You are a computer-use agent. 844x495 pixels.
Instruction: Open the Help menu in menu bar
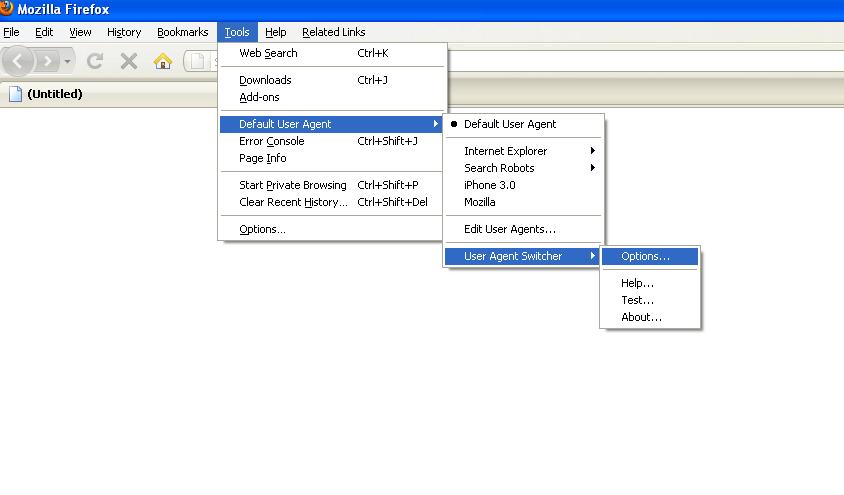pos(276,32)
